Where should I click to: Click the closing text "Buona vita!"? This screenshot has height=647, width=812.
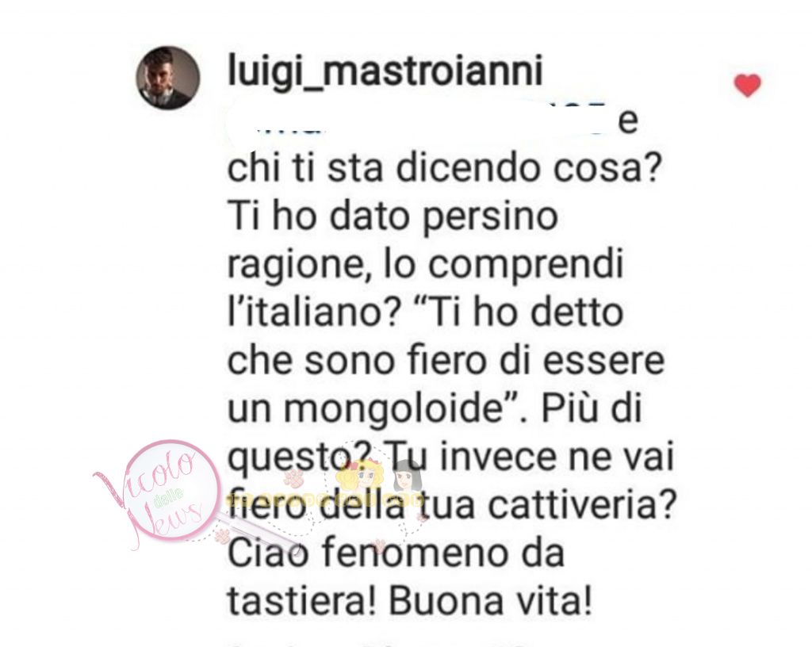pos(489,602)
